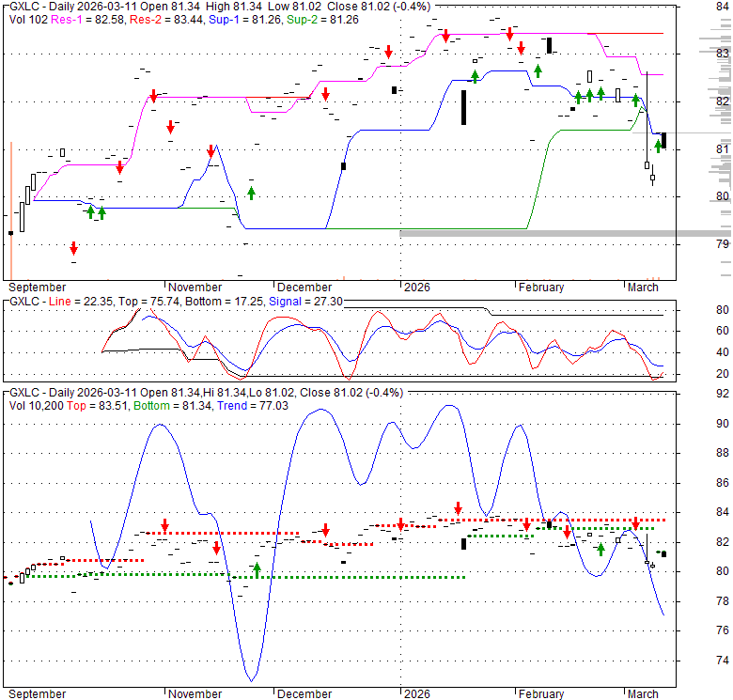Click the gray horizontal volume bar near 79
Screen dimensions: 733x700
point(564,233)
